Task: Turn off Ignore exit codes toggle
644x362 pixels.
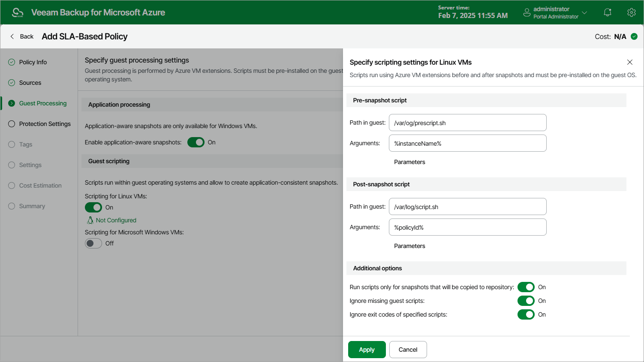Action: [x=526, y=314]
